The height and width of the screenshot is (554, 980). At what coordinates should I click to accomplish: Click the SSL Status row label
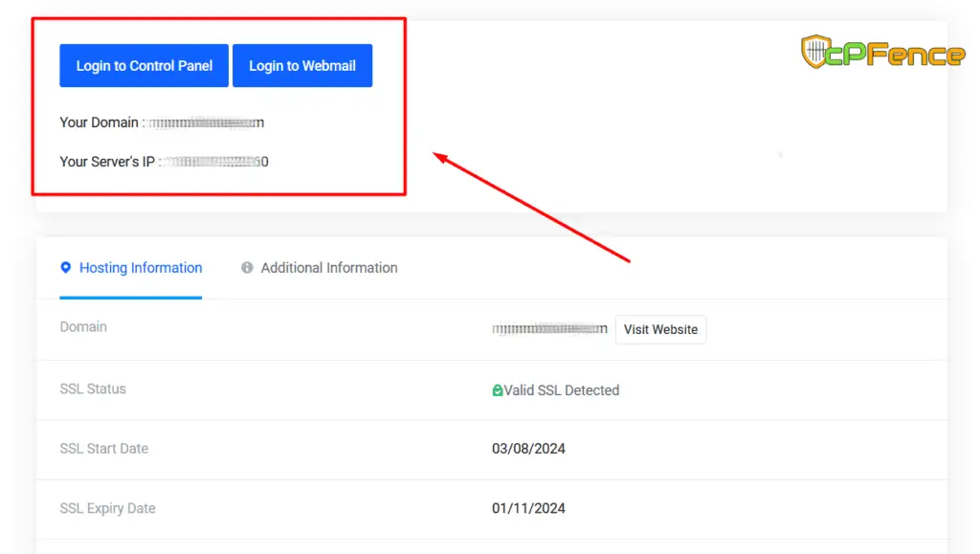coord(93,388)
